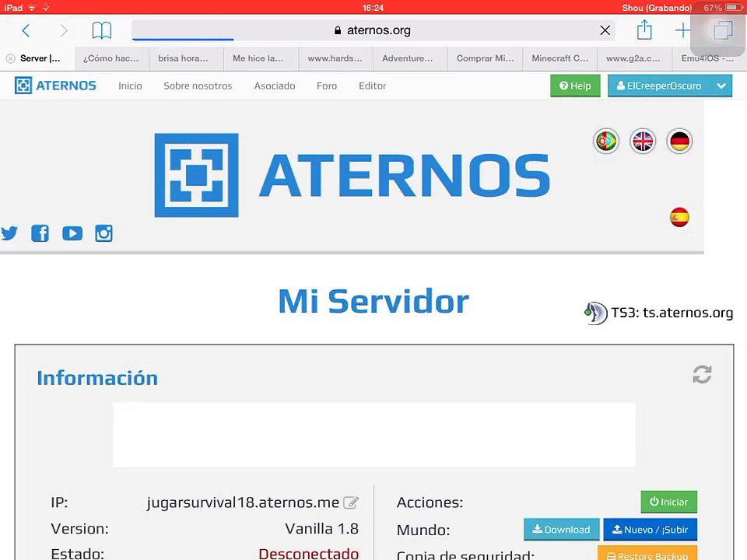
Task: Open the ElCreeperOscuro user button
Action: [659, 86]
